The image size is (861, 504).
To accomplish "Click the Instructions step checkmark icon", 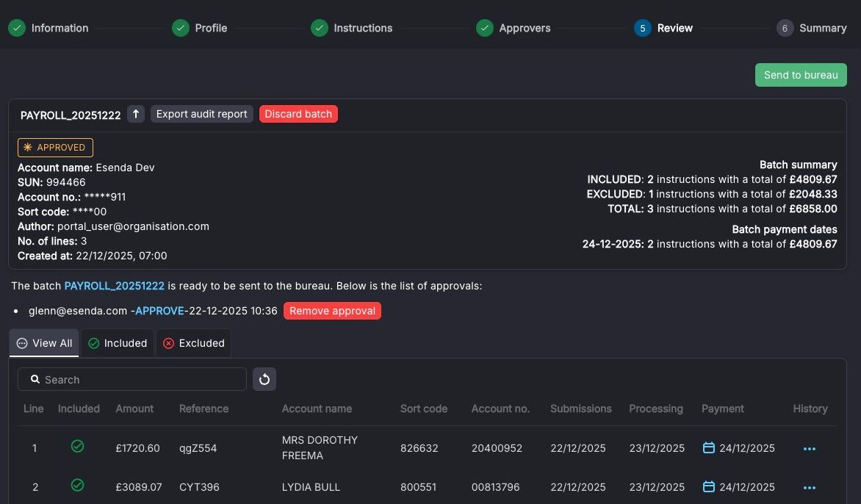I will click(320, 28).
